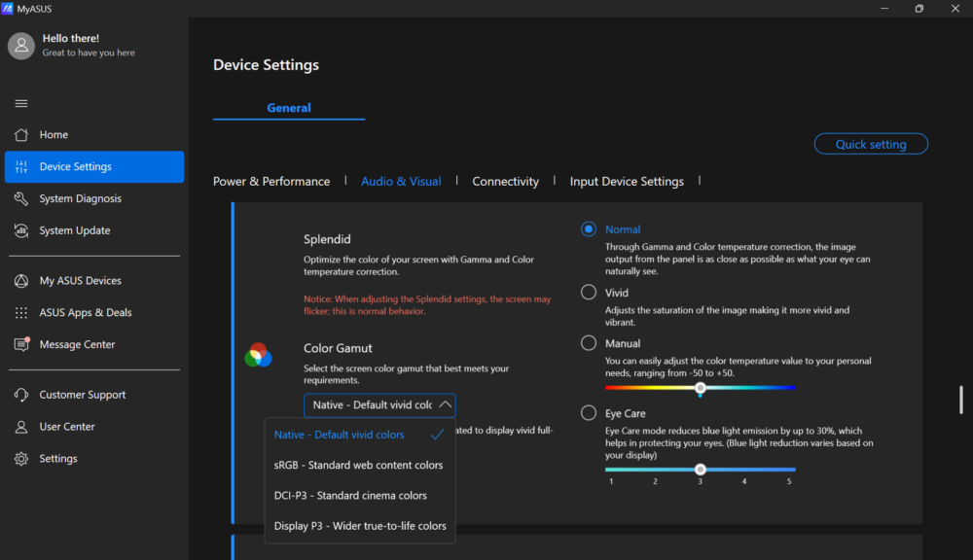Open System Update icon in sidebar

[21, 230]
